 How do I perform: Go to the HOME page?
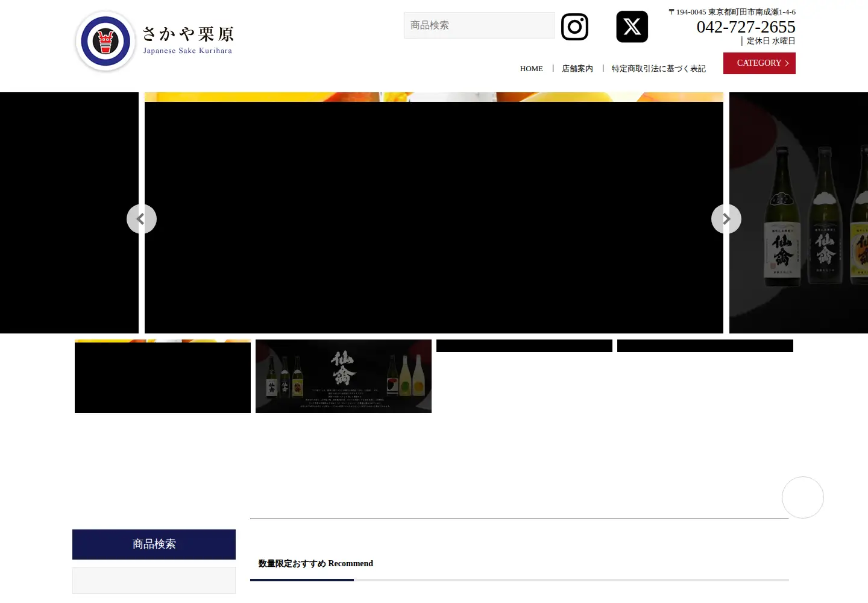(x=532, y=69)
